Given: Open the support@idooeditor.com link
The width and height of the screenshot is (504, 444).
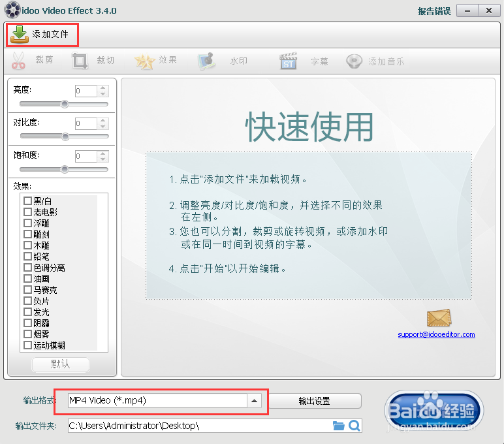Looking at the screenshot, I should [x=436, y=334].
